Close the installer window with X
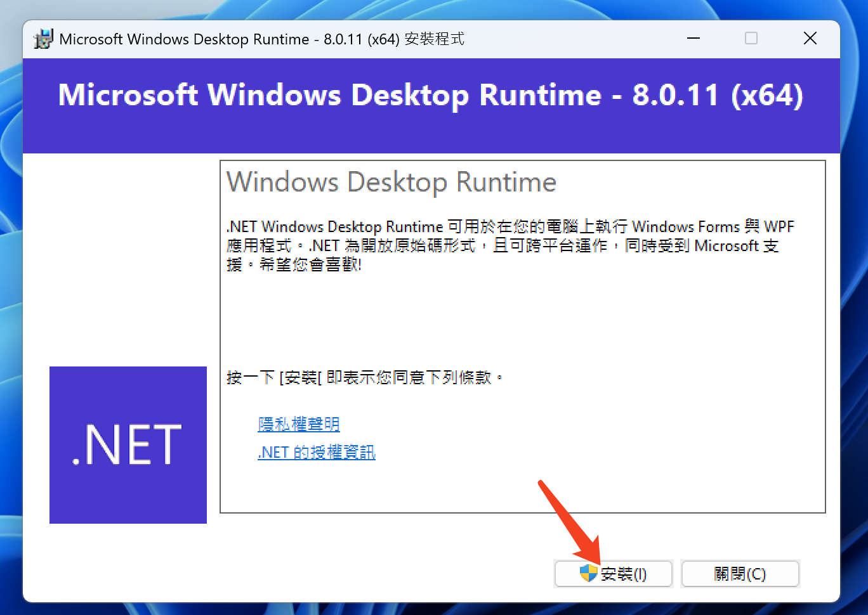868x615 pixels. pos(810,39)
